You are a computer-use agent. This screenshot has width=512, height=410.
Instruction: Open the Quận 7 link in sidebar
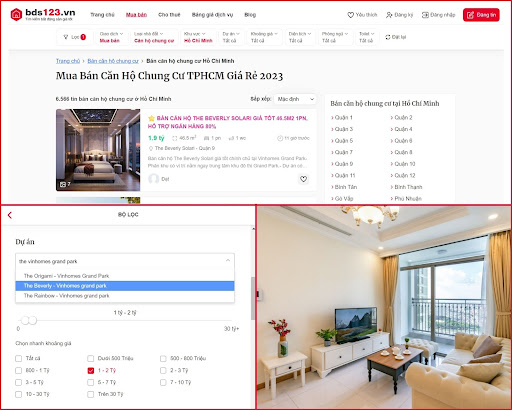pos(343,152)
